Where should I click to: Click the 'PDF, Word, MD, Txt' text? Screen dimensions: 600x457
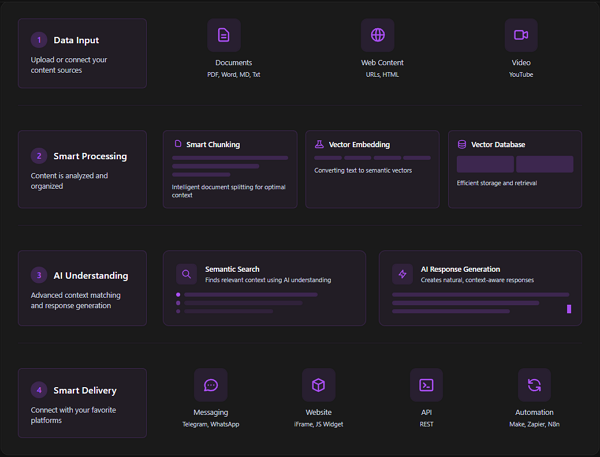[233, 75]
